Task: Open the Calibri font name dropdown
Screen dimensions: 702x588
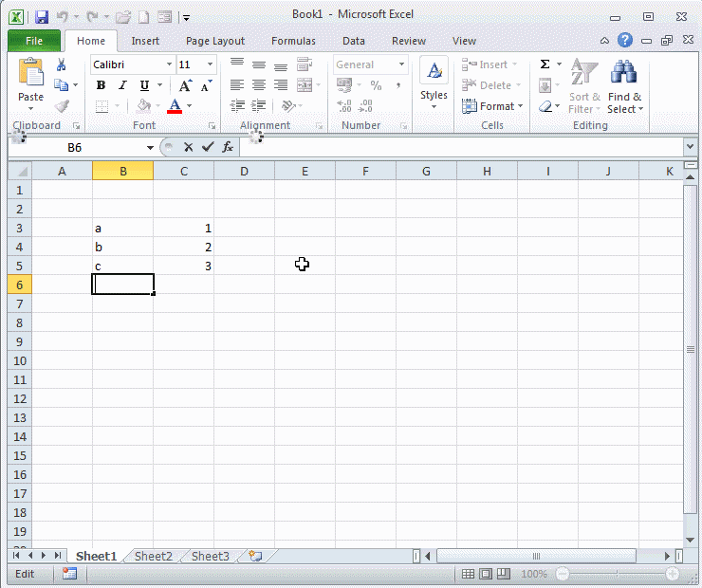Action: click(x=169, y=64)
